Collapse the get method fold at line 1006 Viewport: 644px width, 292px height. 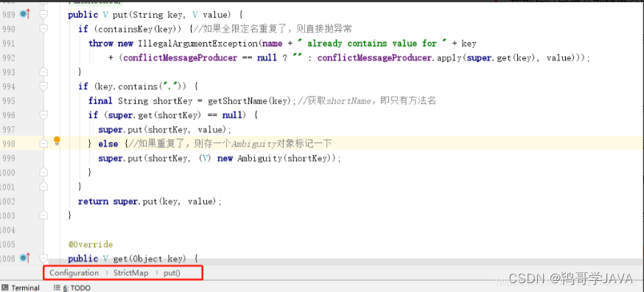pos(43,258)
